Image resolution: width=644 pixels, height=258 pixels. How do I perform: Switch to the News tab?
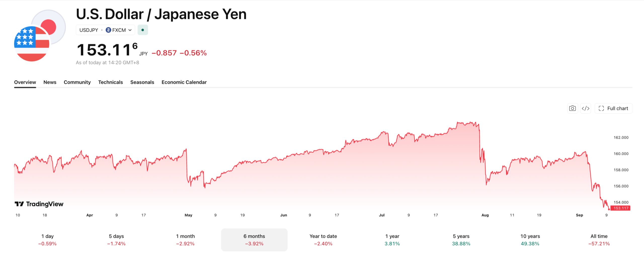[50, 82]
